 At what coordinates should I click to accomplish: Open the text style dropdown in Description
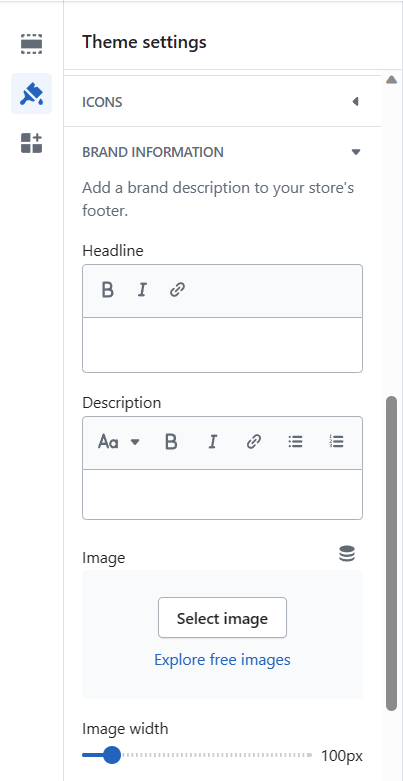coord(119,442)
